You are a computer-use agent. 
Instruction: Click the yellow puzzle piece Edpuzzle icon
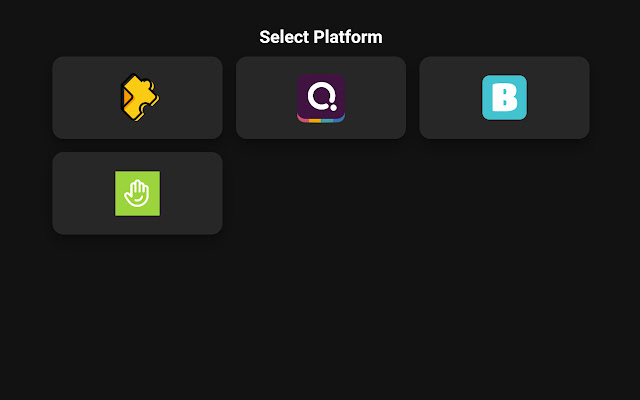[x=138, y=97]
